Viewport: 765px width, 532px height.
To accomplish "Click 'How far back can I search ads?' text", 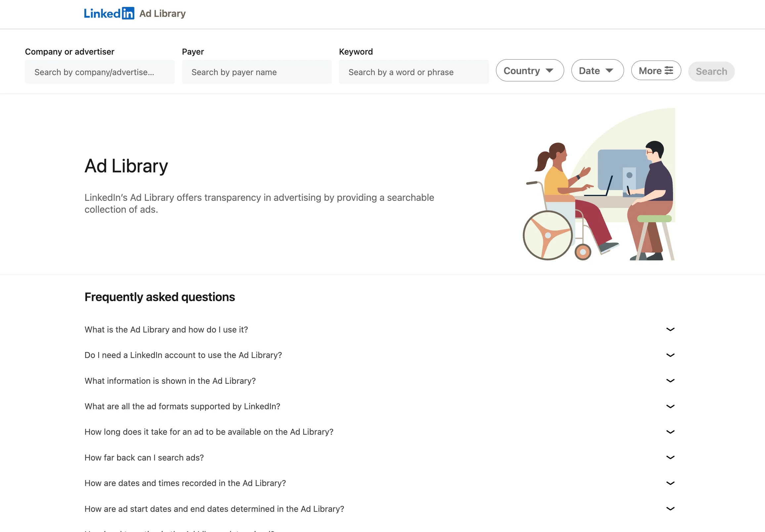I will (144, 458).
